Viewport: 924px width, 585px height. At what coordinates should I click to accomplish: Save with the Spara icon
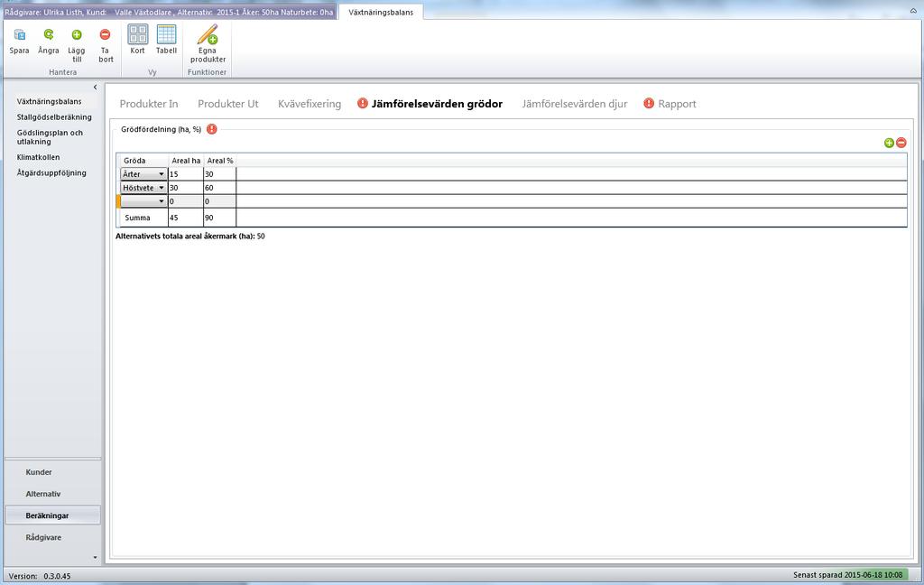[19, 42]
